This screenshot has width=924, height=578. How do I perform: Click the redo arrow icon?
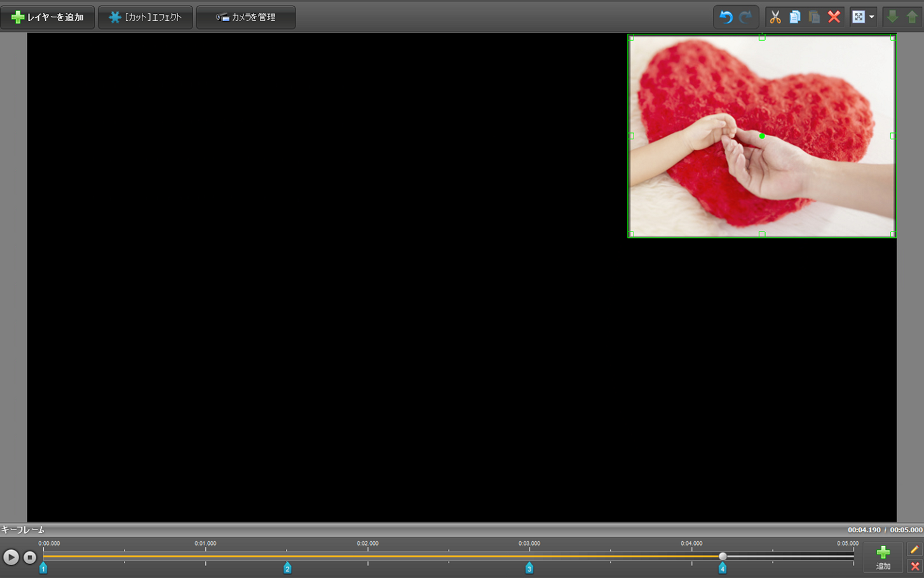[x=746, y=17]
